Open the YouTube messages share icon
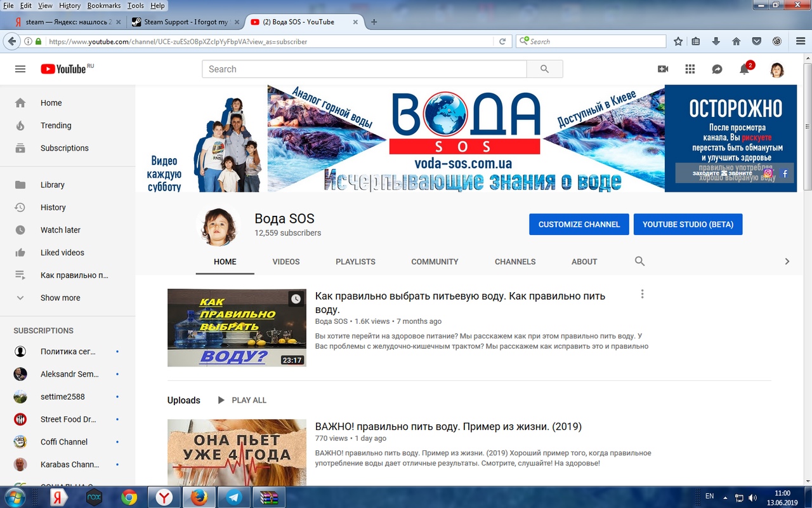The image size is (812, 508). (717, 69)
